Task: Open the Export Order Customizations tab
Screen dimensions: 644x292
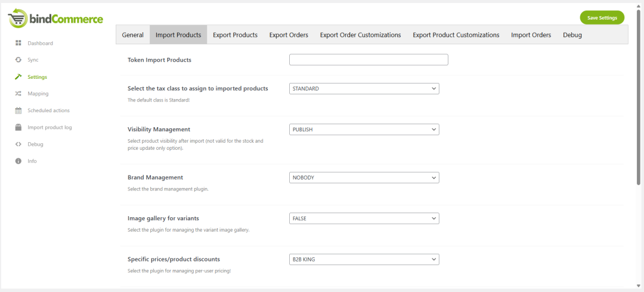Action: pos(361,35)
